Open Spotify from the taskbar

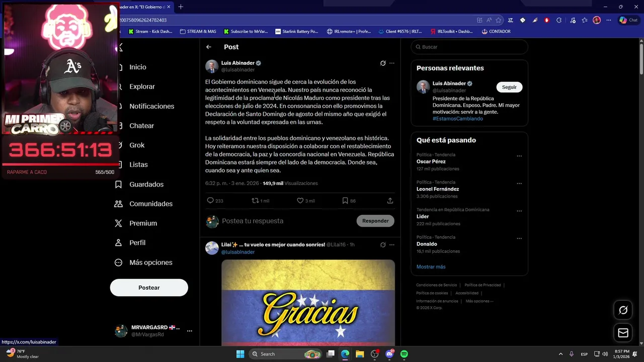(x=404, y=354)
